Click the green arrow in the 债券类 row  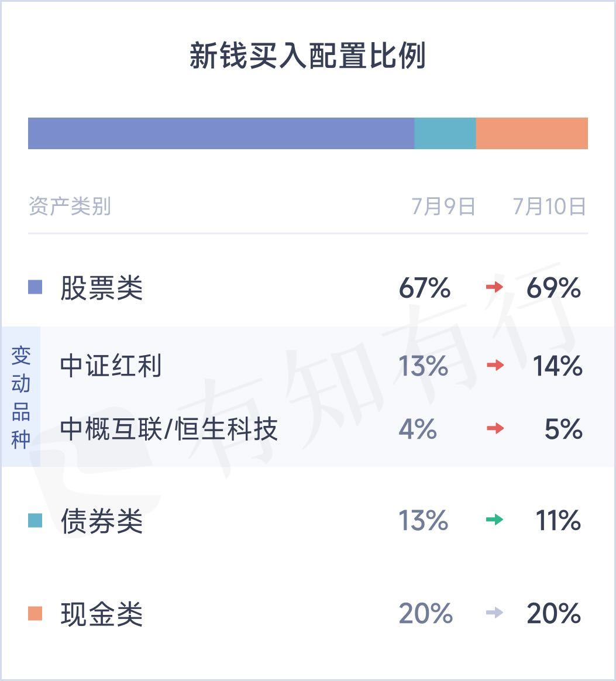[494, 520]
